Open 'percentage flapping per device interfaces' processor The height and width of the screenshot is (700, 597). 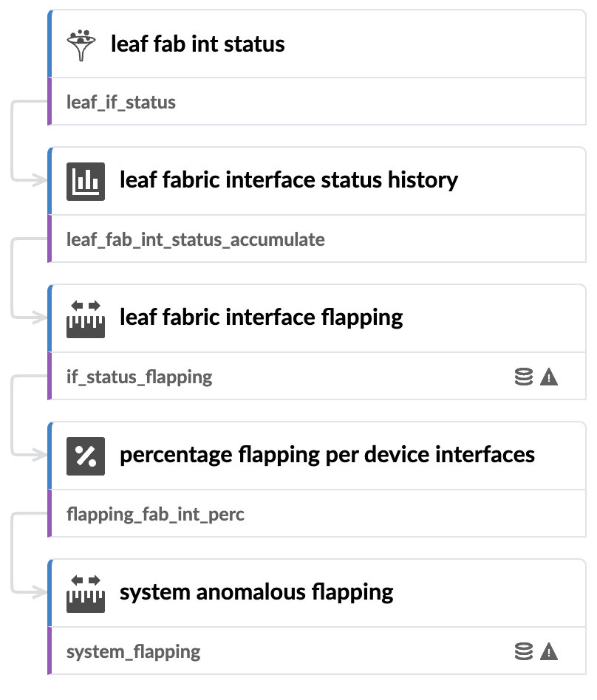coord(327,455)
